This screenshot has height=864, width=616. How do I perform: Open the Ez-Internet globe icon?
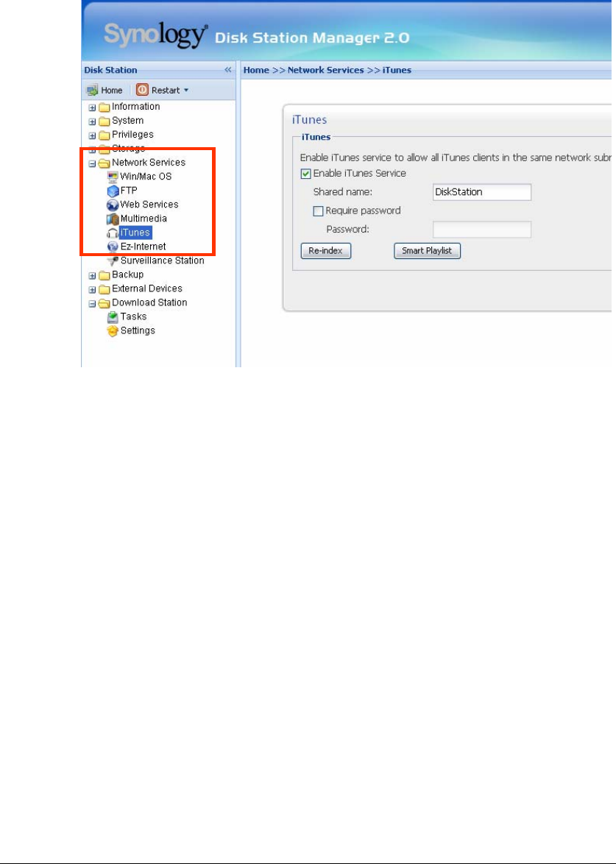tap(113, 247)
